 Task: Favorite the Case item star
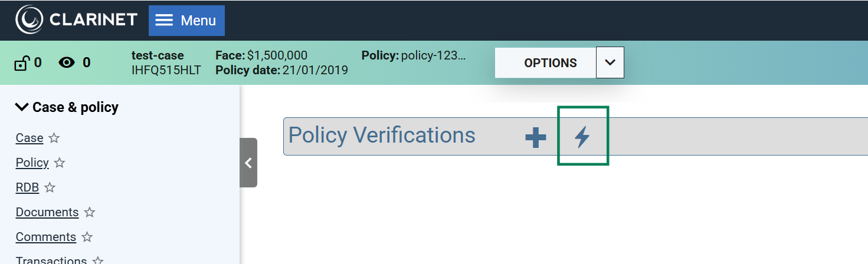[54, 138]
